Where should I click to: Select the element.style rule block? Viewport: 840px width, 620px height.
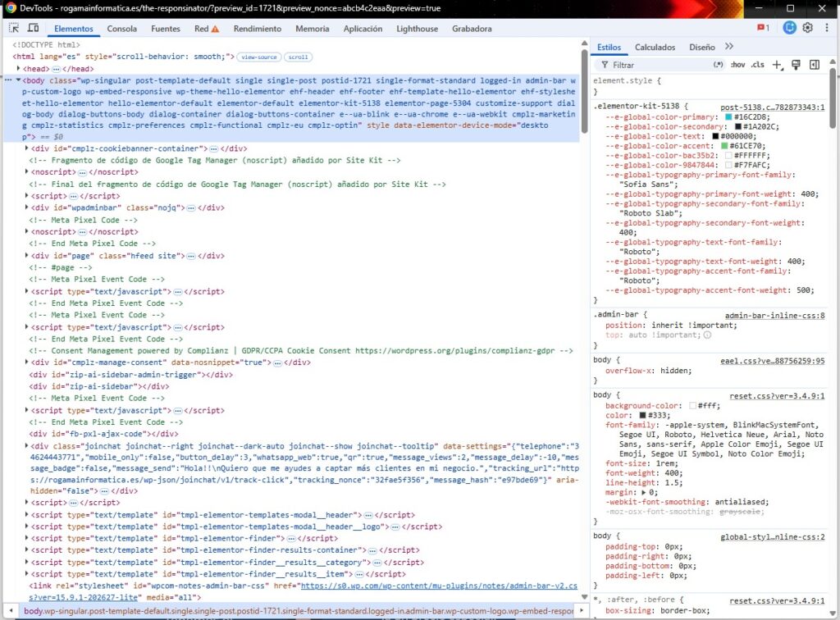(710, 85)
